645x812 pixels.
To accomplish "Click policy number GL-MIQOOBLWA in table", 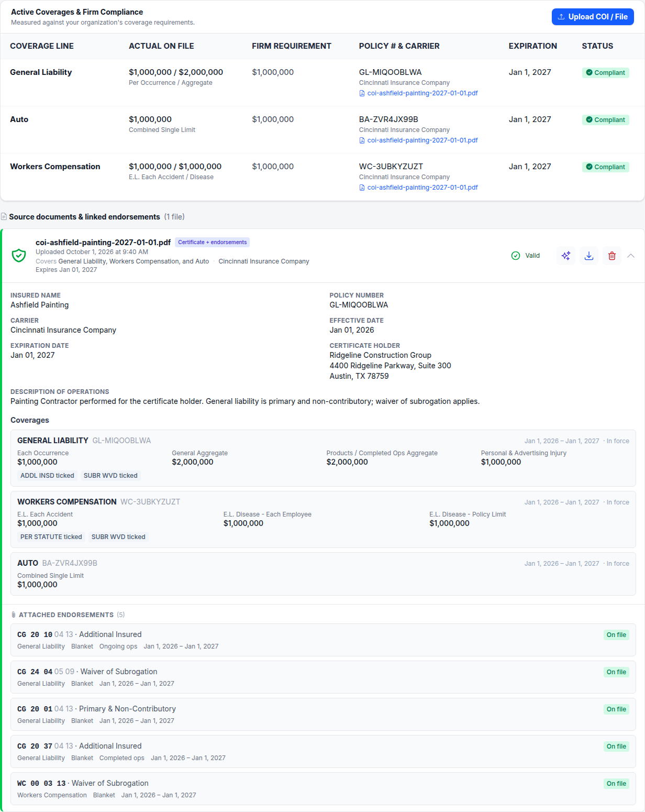I will point(391,72).
